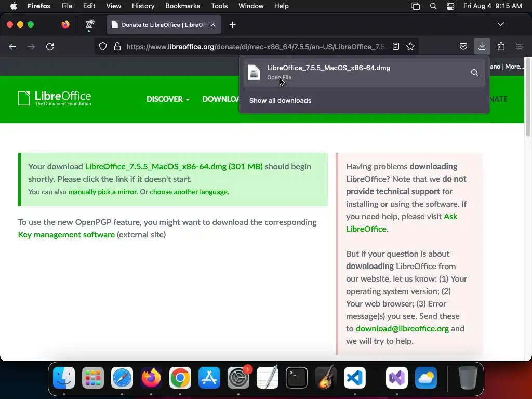Screen dimensions: 532x399
Task: Open Pocket save button
Action: 463,46
